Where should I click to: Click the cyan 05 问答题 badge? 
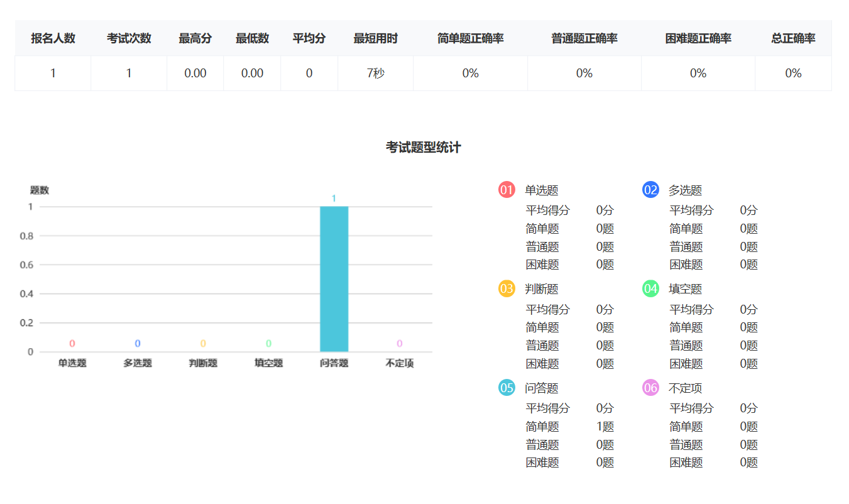click(507, 388)
